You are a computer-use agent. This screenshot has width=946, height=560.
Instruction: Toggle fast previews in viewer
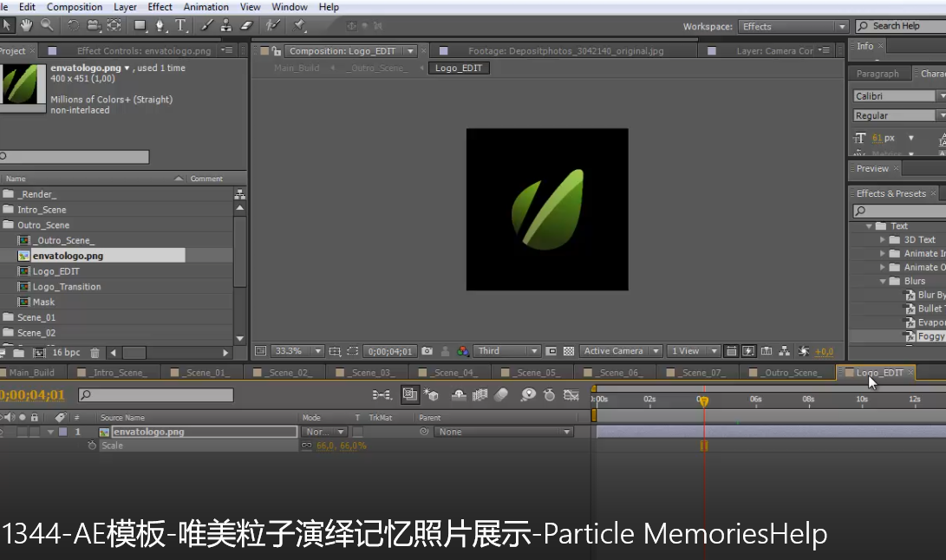tap(748, 351)
